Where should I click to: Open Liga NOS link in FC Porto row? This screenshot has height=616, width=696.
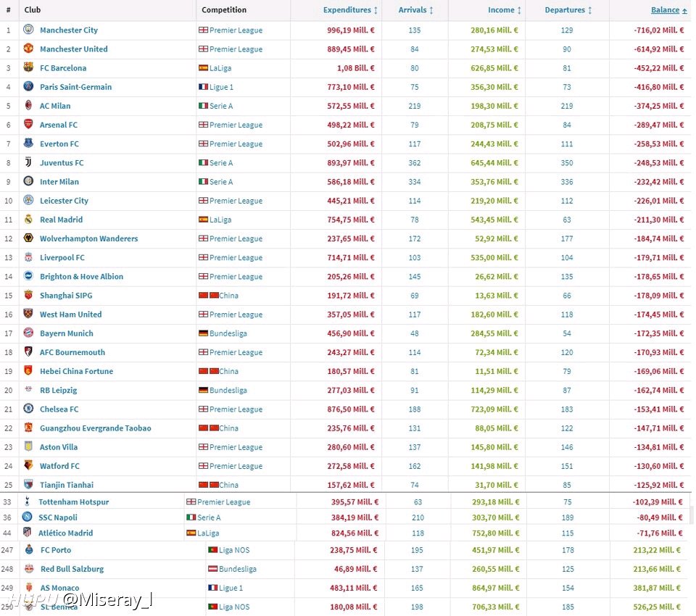pos(234,550)
